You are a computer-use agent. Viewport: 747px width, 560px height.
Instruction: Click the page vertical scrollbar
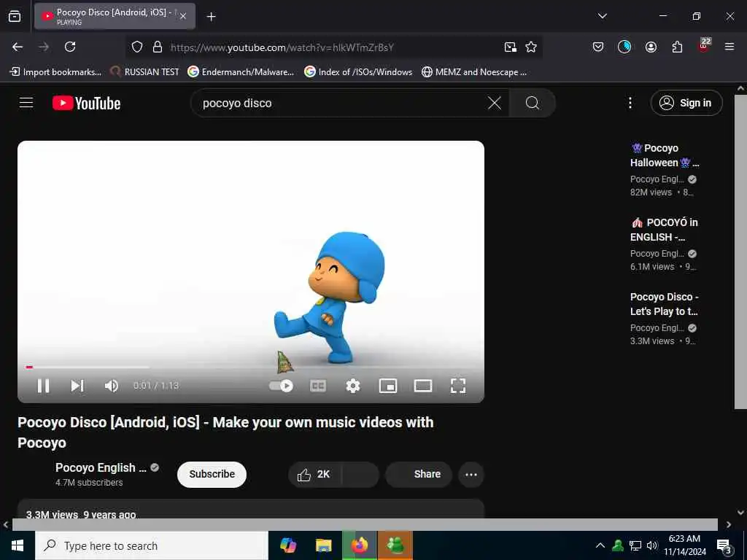740,252
